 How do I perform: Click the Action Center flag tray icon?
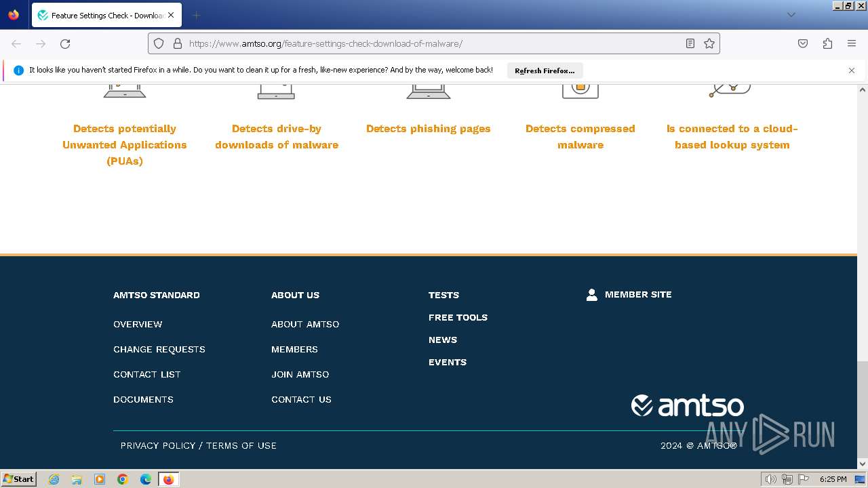[x=804, y=479]
